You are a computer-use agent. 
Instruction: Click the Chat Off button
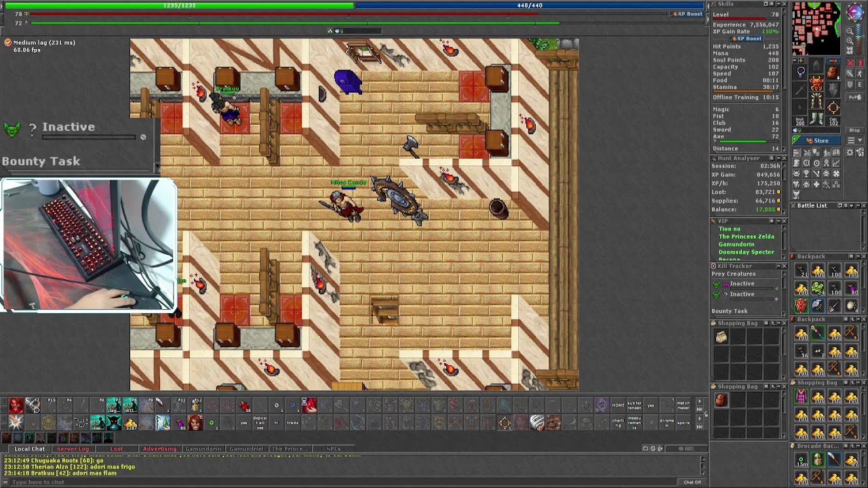tap(692, 482)
